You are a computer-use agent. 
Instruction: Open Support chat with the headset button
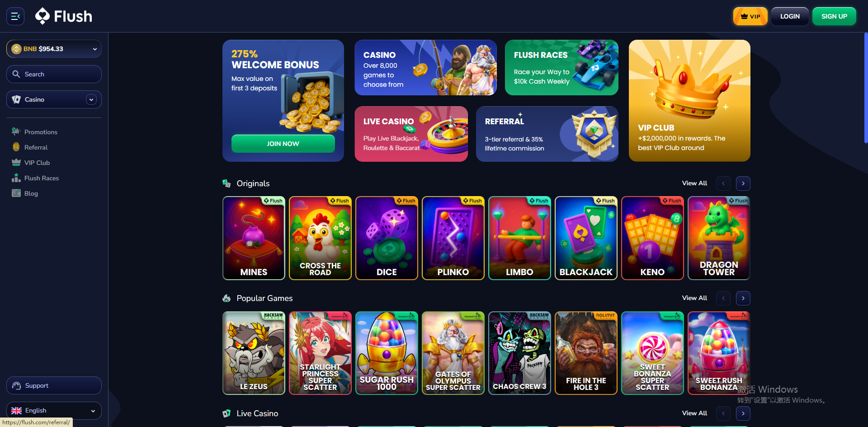(54, 385)
